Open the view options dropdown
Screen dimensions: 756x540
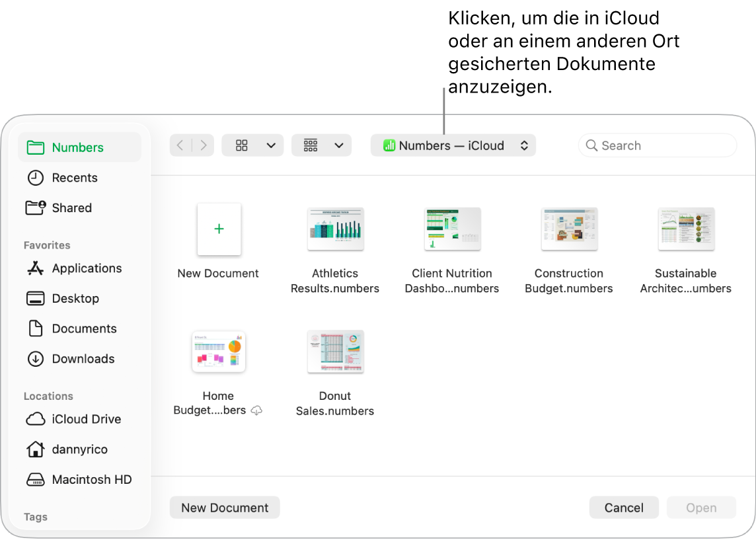click(x=252, y=145)
